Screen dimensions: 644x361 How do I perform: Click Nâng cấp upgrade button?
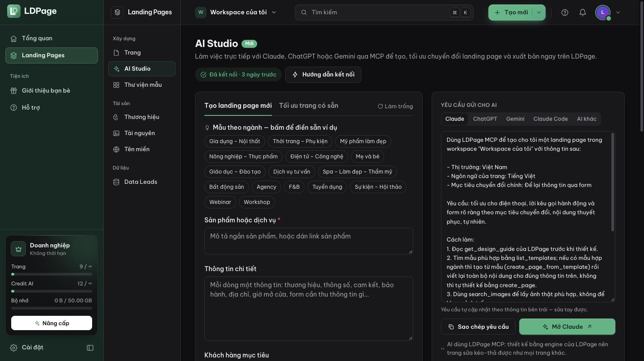point(51,323)
